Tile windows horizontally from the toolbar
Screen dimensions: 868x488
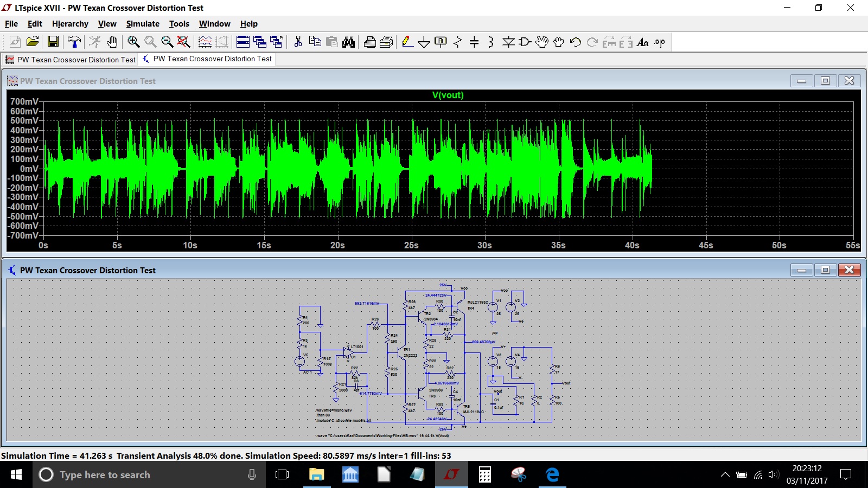243,42
